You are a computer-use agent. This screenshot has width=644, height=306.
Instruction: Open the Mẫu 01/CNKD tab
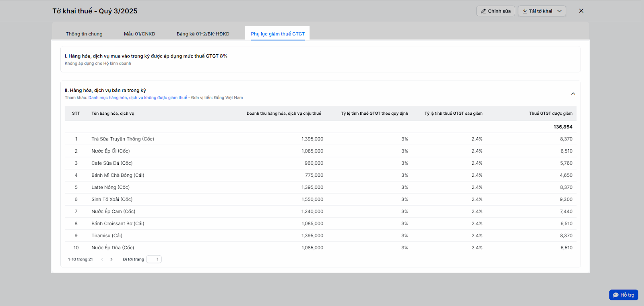(x=139, y=34)
